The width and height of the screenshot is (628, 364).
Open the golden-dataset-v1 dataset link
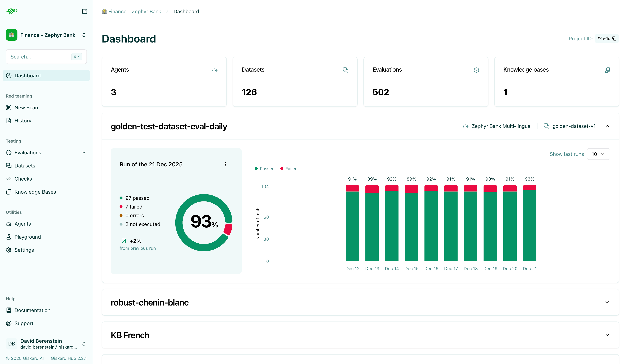pyautogui.click(x=574, y=126)
